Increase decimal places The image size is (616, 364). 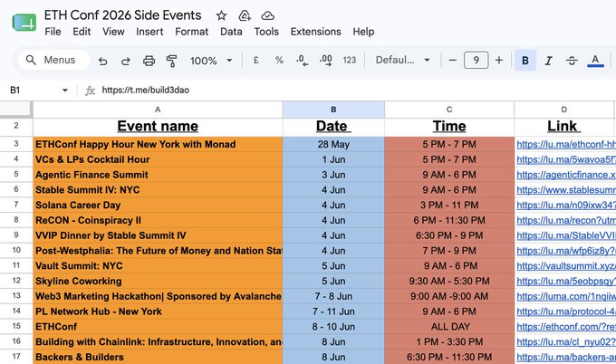pyautogui.click(x=326, y=60)
